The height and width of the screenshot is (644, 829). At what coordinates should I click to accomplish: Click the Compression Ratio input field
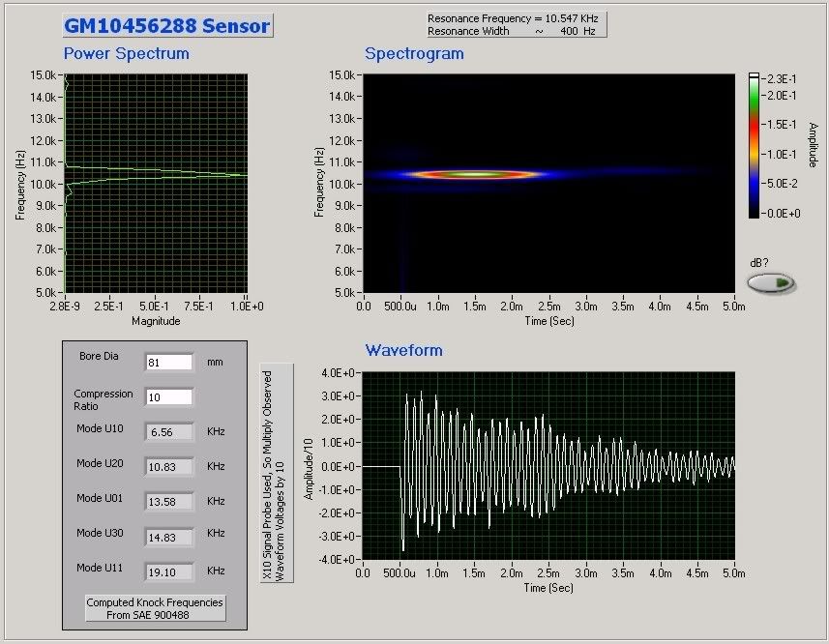click(x=169, y=397)
